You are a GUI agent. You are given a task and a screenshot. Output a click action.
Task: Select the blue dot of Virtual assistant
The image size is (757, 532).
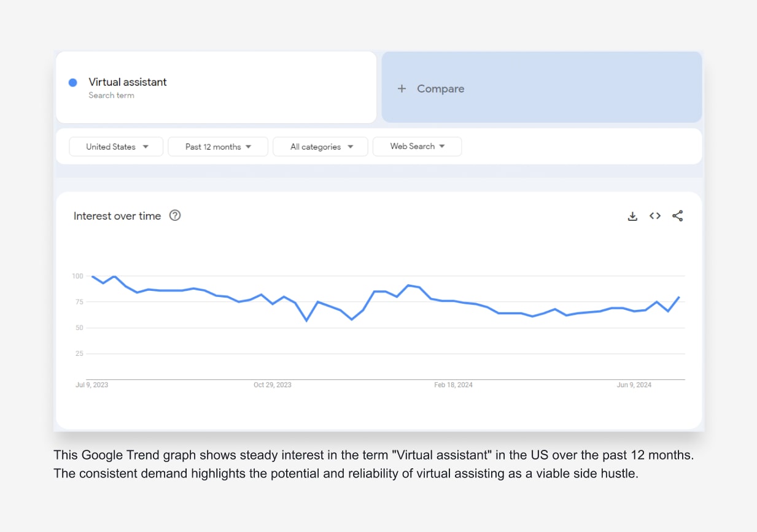(72, 82)
